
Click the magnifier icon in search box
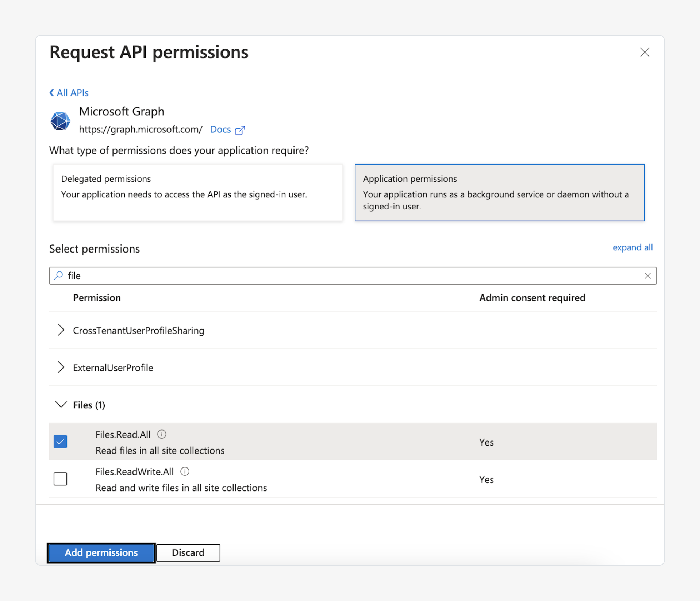coord(58,276)
